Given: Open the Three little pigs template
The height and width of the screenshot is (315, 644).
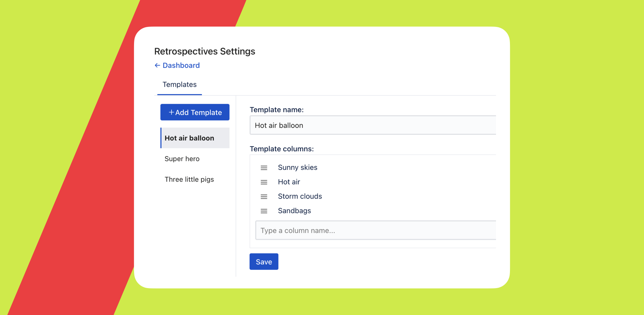Looking at the screenshot, I should (189, 180).
